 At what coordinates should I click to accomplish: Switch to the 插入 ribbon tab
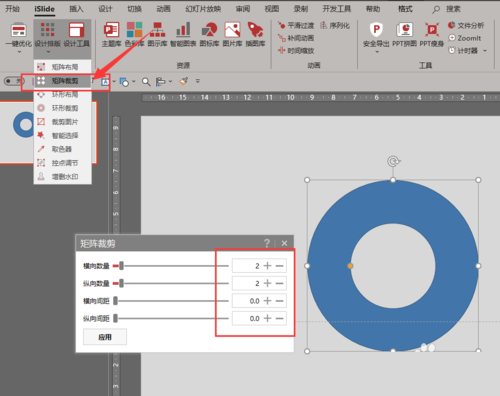coord(76,9)
